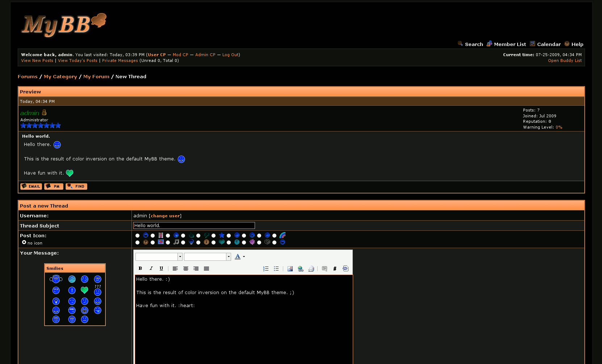Click the MyBB logo
The image size is (602, 364).
pyautogui.click(x=64, y=25)
